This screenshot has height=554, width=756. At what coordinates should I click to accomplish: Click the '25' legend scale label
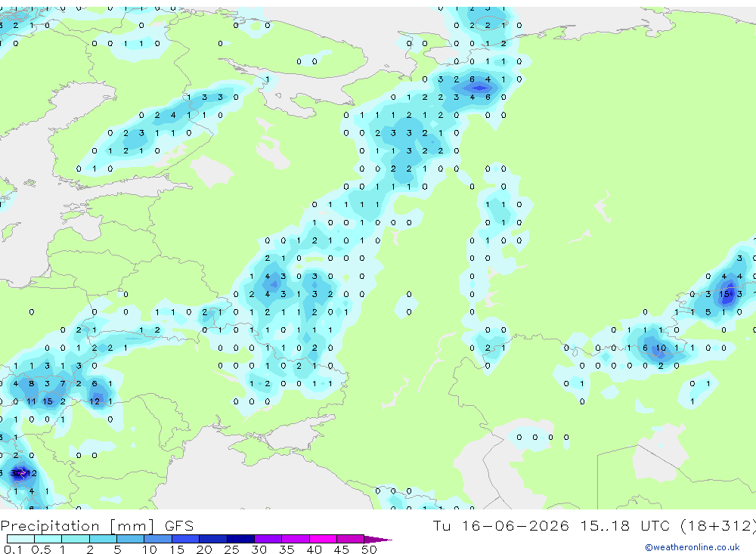pyautogui.click(x=231, y=549)
